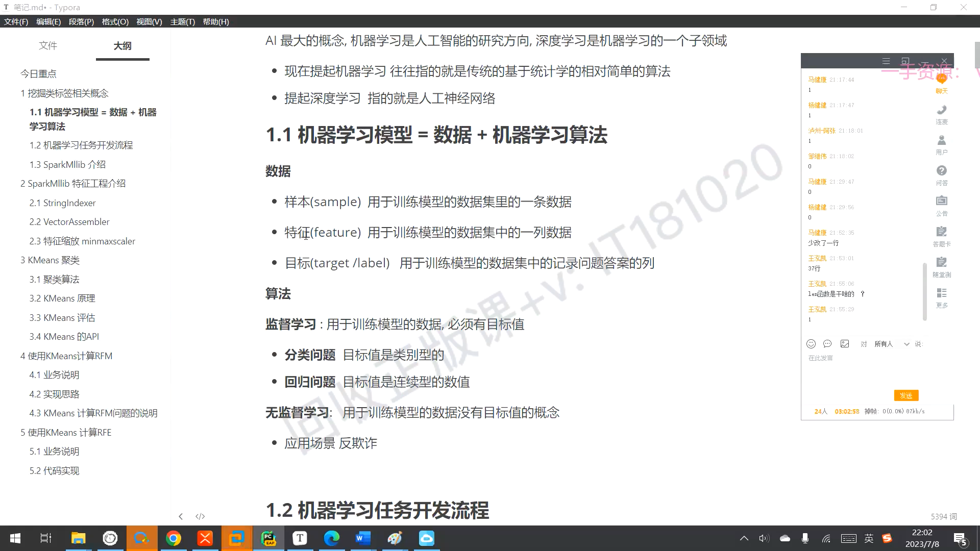Open the 用户 user list icon
This screenshot has width=980, height=551.
coord(941,141)
